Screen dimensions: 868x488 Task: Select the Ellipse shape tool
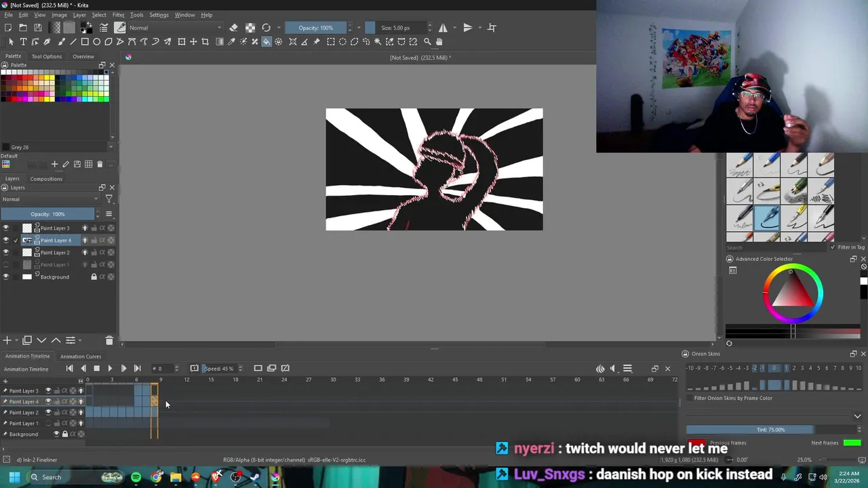pyautogui.click(x=96, y=42)
